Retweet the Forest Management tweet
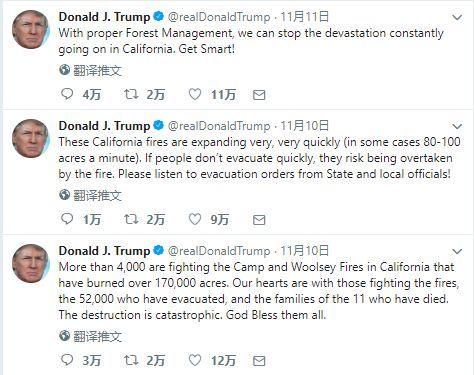Viewport: 474px width, 375px height. coord(131,94)
